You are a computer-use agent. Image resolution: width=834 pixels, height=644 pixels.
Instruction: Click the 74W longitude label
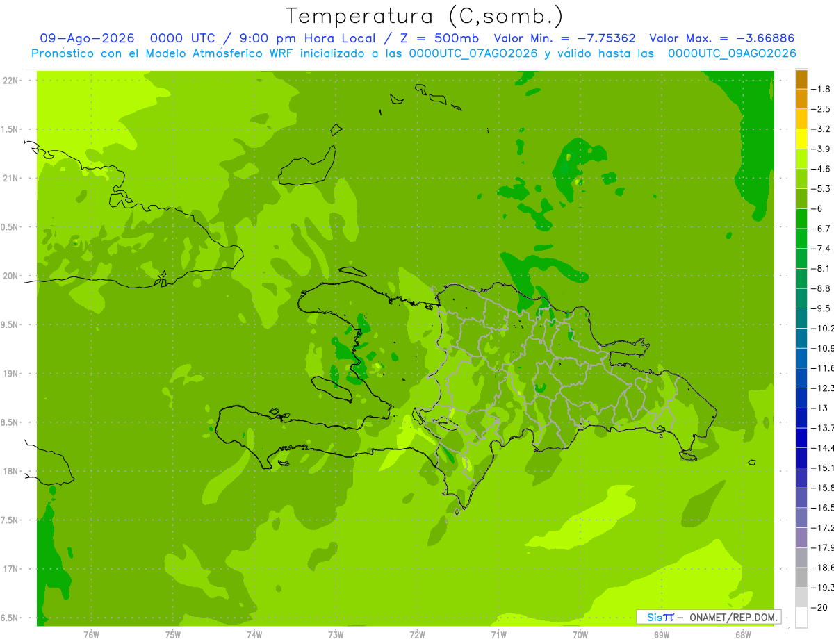pyautogui.click(x=254, y=635)
